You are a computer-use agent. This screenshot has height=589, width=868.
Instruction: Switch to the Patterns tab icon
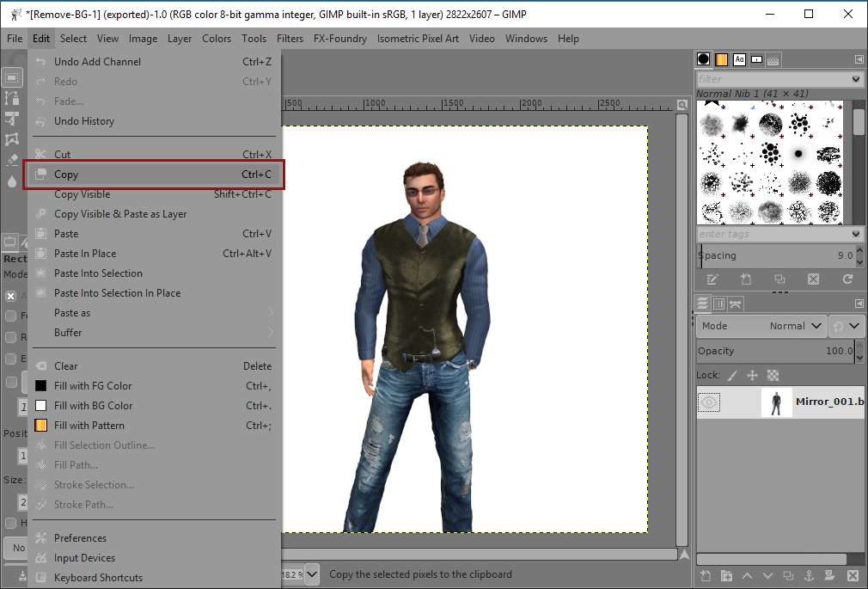click(x=722, y=59)
